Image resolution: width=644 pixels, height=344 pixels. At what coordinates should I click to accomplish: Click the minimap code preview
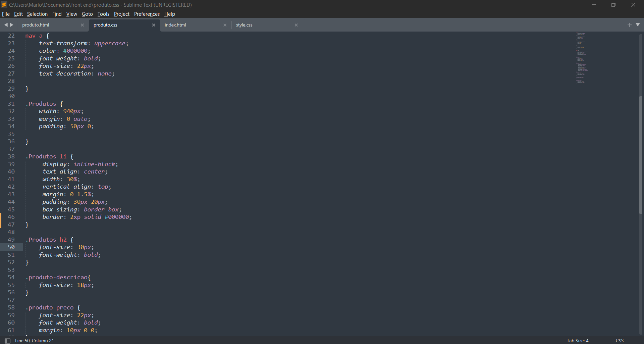click(582, 58)
